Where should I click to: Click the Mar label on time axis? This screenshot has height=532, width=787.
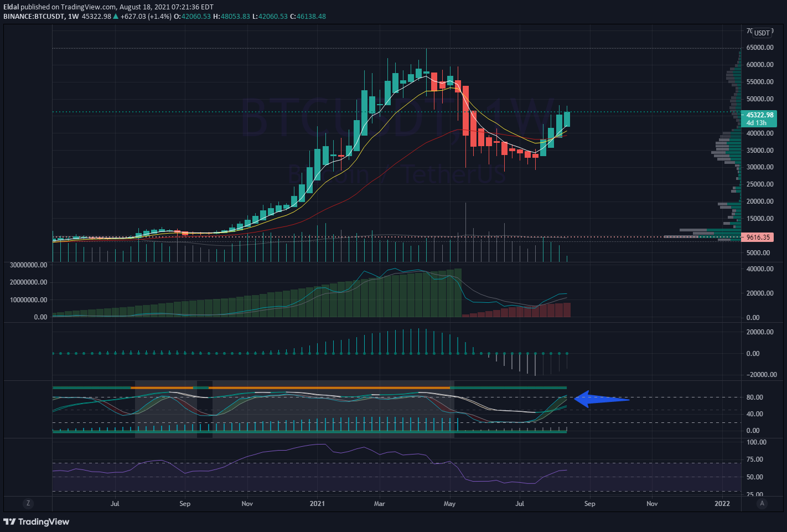tap(380, 504)
